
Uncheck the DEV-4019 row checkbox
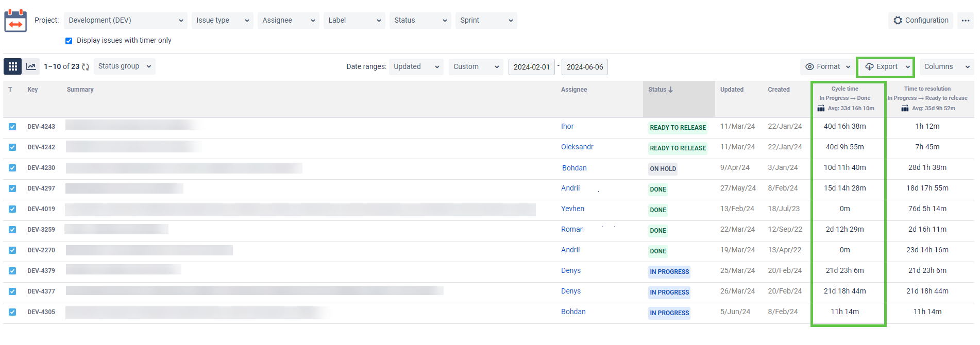pos(12,209)
